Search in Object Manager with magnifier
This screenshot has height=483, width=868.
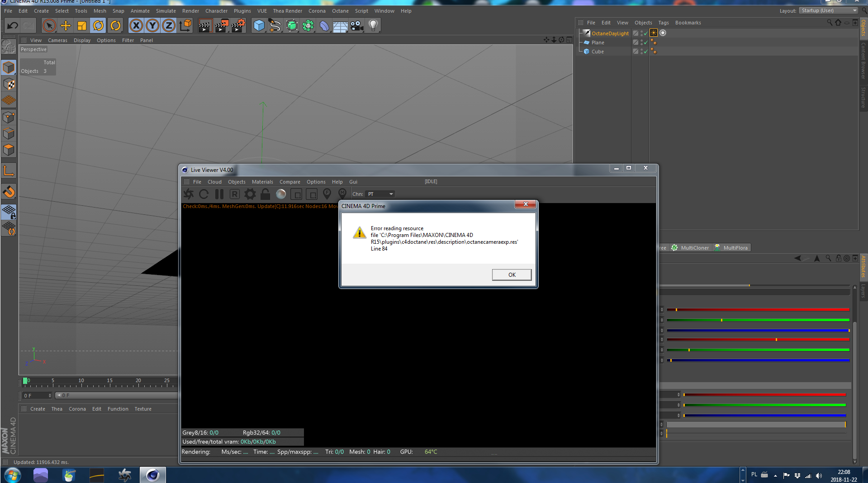click(x=830, y=22)
